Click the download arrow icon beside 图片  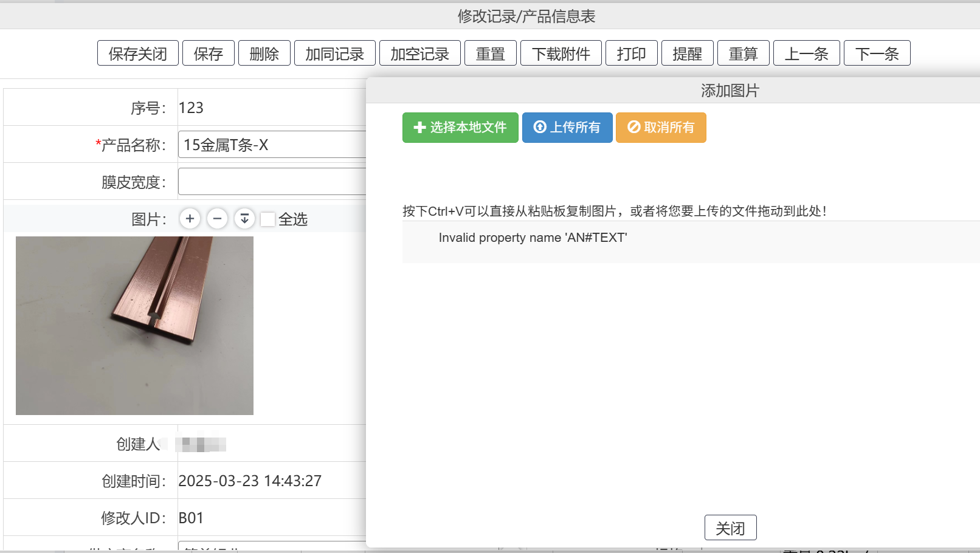(x=244, y=218)
